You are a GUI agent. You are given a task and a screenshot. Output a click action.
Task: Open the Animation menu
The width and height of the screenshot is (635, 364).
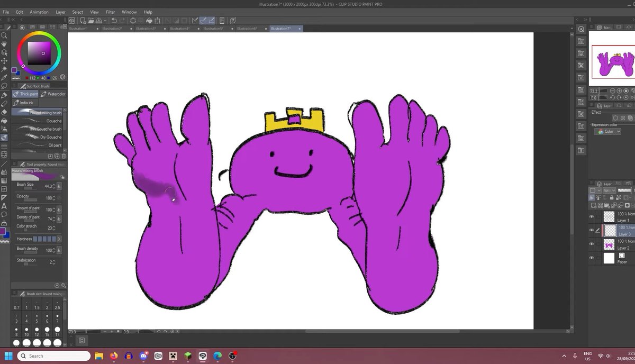pos(39,12)
